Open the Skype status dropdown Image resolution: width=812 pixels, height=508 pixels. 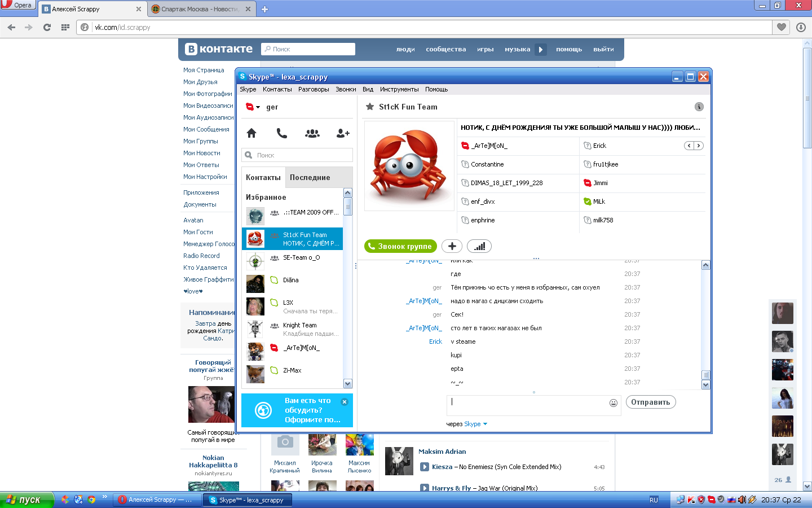(253, 107)
